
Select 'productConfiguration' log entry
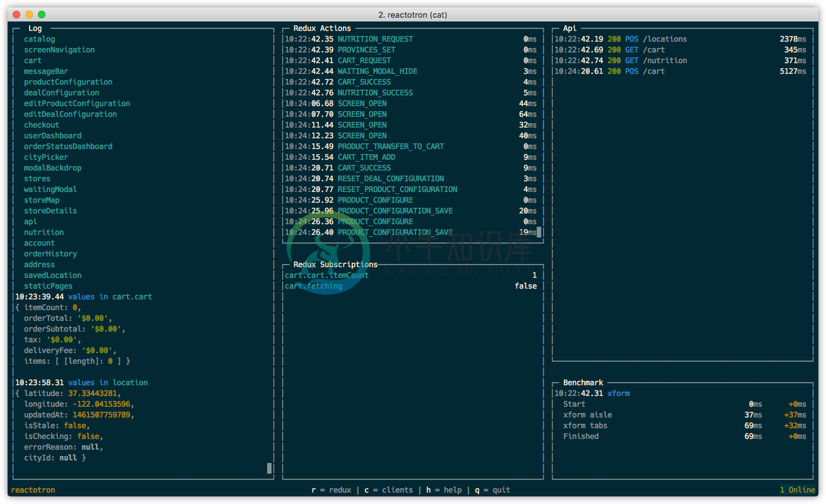coord(68,82)
